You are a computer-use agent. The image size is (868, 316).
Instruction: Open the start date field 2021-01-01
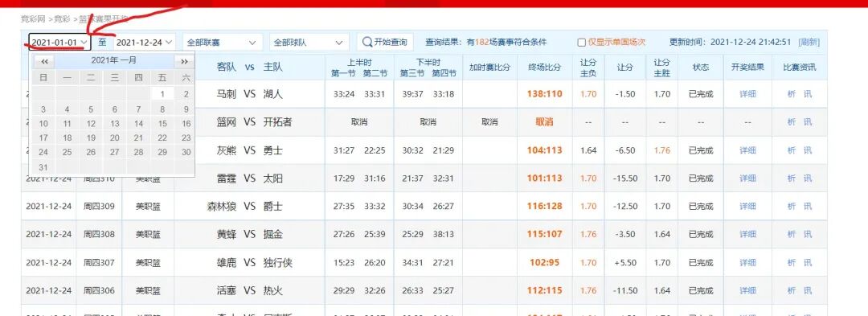coord(59,42)
